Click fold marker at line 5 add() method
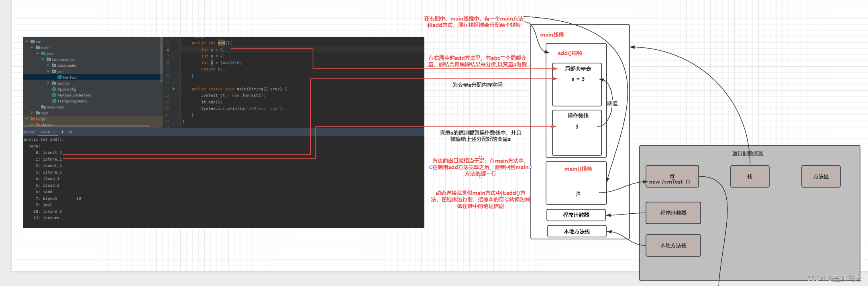The height and width of the screenshot is (286, 868). 181,43
